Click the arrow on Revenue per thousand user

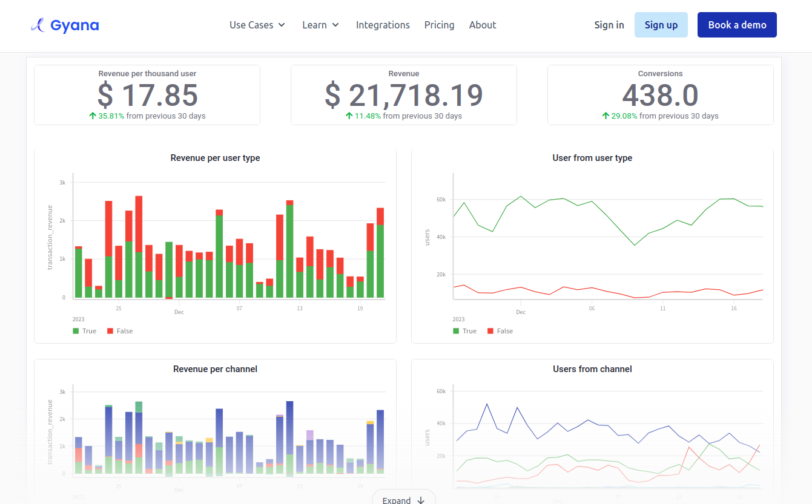click(93, 116)
